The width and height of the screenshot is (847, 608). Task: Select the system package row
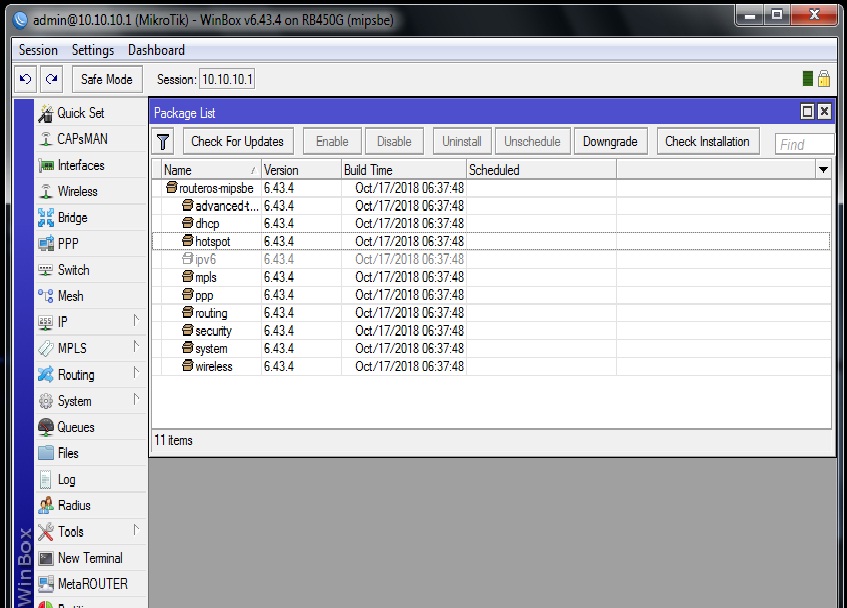pyautogui.click(x=492, y=348)
